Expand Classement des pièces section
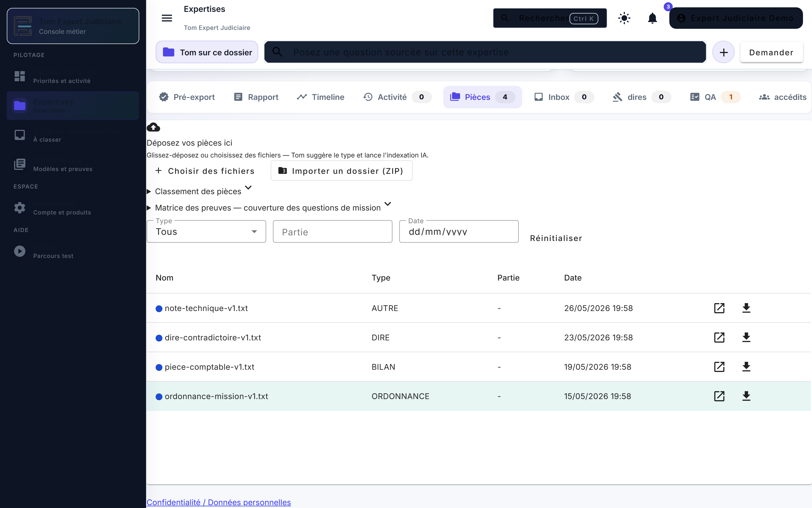812x508 pixels. pos(199,191)
